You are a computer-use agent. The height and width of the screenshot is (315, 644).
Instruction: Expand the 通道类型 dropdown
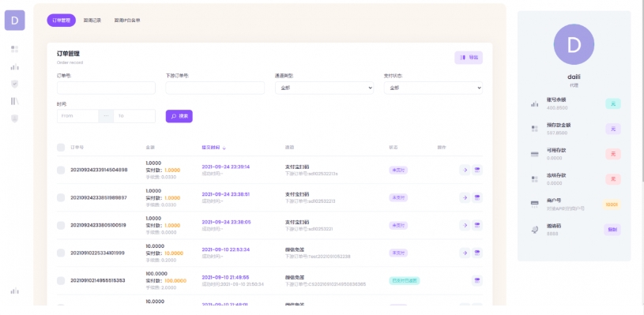pyautogui.click(x=325, y=88)
